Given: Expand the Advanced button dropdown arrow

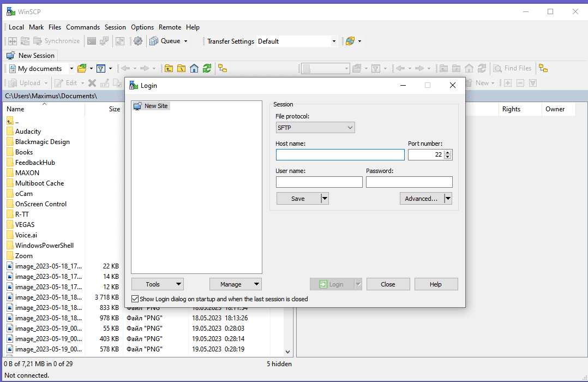Looking at the screenshot, I should (x=448, y=198).
